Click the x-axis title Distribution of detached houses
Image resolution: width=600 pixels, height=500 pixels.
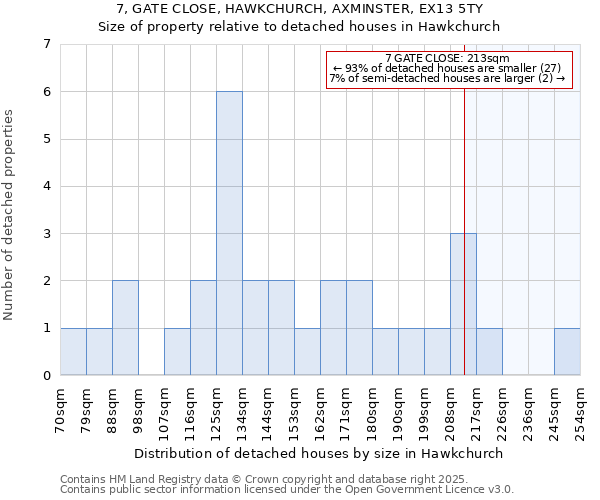(x=318, y=453)
